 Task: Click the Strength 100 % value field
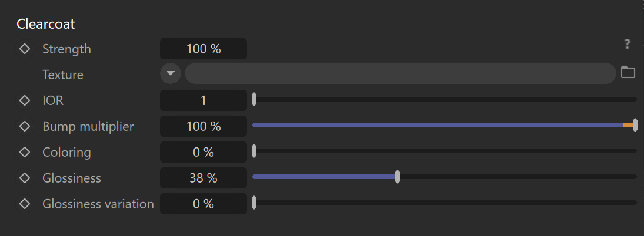click(x=203, y=49)
